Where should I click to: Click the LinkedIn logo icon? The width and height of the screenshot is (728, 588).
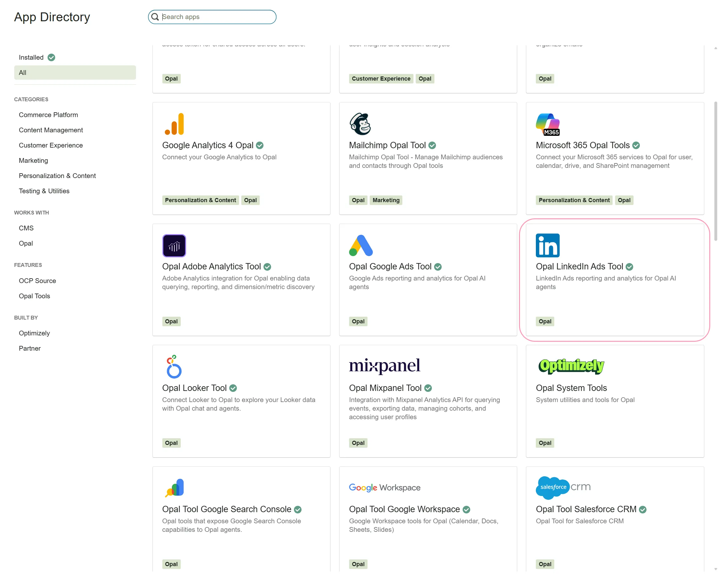coord(548,246)
